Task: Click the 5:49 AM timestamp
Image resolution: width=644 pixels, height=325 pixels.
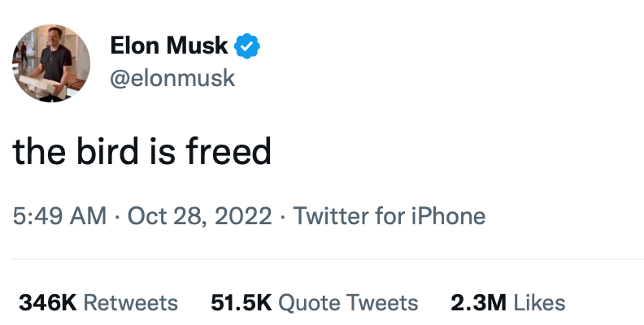Action: click(59, 216)
